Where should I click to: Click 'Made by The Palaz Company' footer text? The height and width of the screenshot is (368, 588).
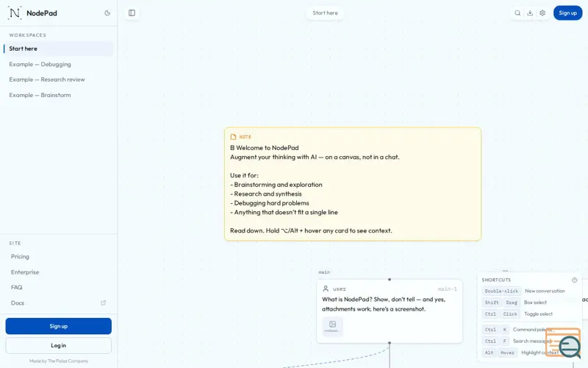(59, 361)
